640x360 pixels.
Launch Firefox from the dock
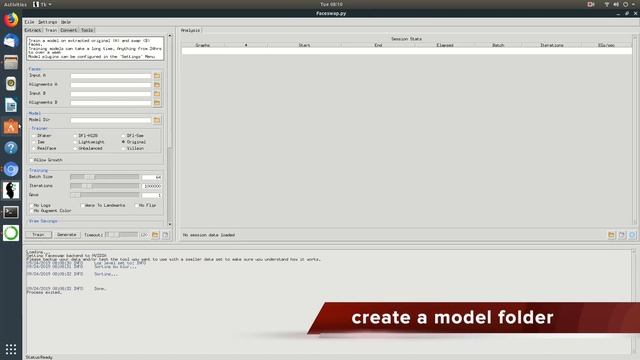(x=11, y=20)
